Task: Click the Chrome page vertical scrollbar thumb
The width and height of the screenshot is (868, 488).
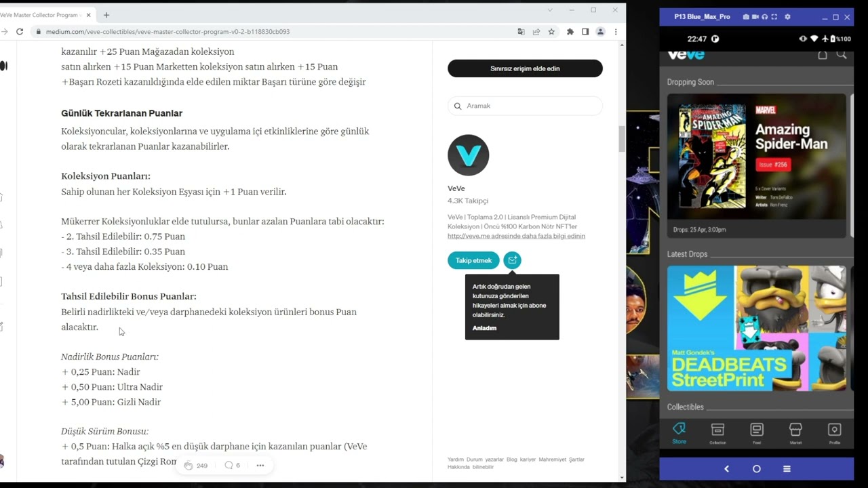Action: point(622,139)
